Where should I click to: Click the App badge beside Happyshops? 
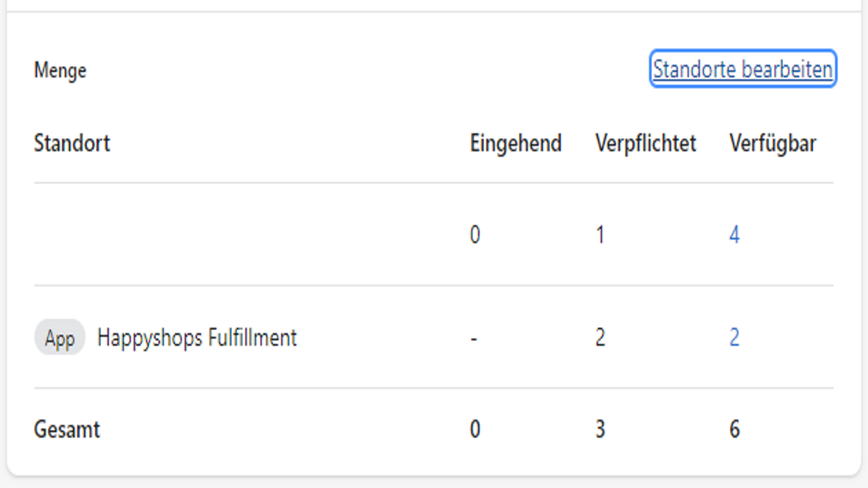60,337
